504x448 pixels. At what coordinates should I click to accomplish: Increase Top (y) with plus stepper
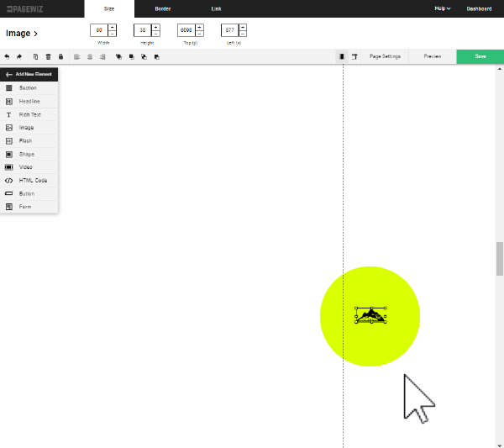tap(200, 27)
